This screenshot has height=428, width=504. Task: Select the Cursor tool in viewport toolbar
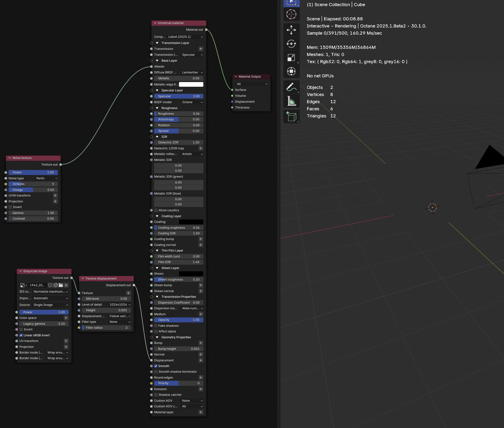point(291,14)
